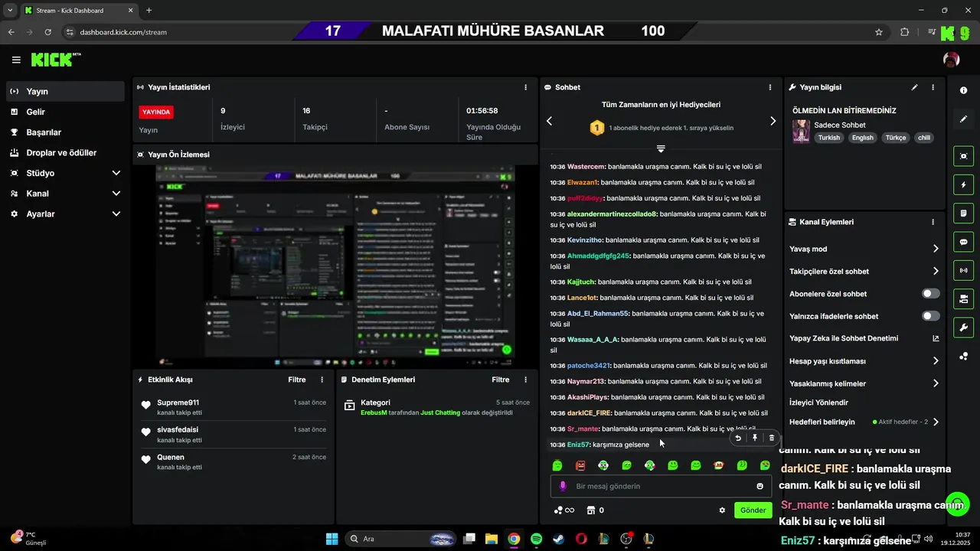The height and width of the screenshot is (551, 980).
Task: Open Denetim Eylemleri three-dot options
Action: tap(525, 380)
